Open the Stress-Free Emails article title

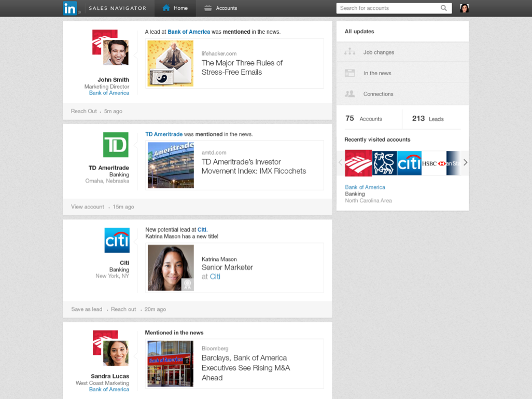click(242, 67)
